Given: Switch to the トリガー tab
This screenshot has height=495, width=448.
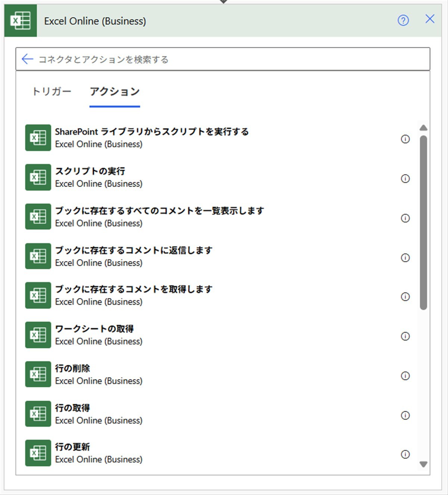Looking at the screenshot, I should 52,91.
